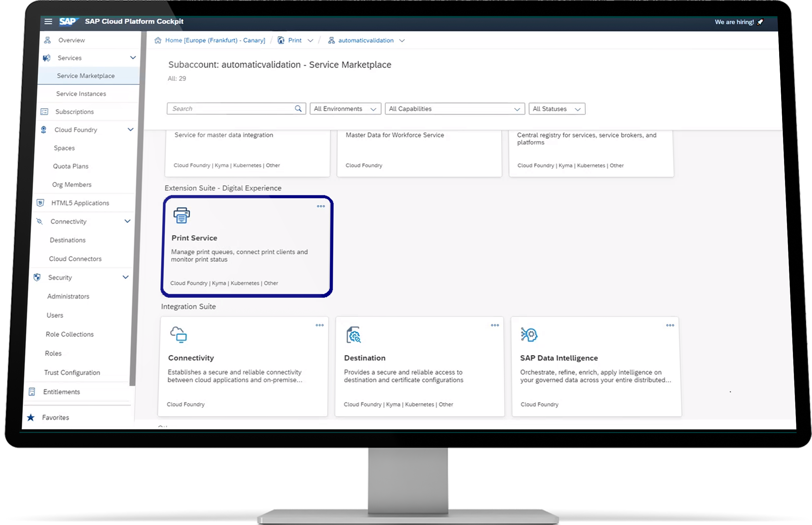Image resolution: width=812 pixels, height=525 pixels.
Task: Click the hamburger menu icon
Action: (48, 21)
